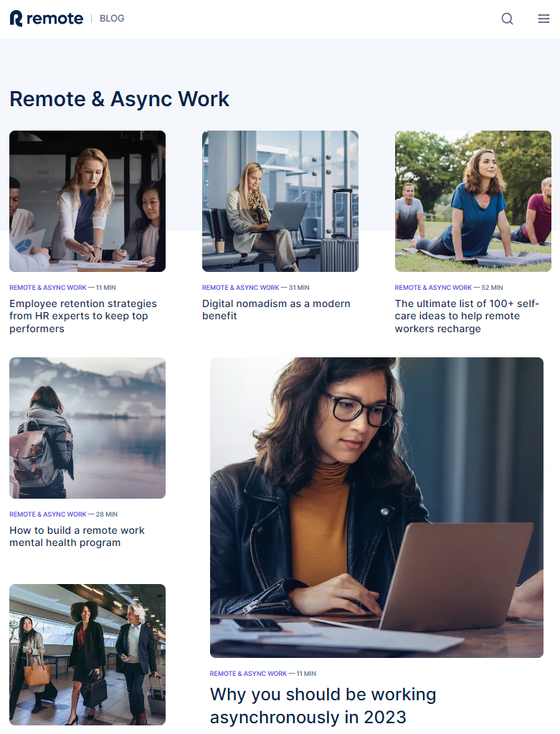The width and height of the screenshot is (560, 734).
Task: Open the 100+ self-care ideas article title
Action: click(x=467, y=316)
